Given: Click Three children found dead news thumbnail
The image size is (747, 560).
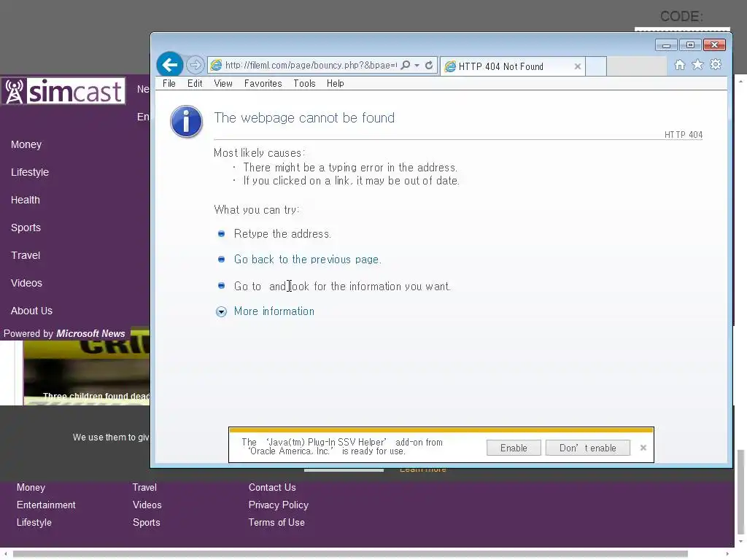Looking at the screenshot, I should [87, 373].
